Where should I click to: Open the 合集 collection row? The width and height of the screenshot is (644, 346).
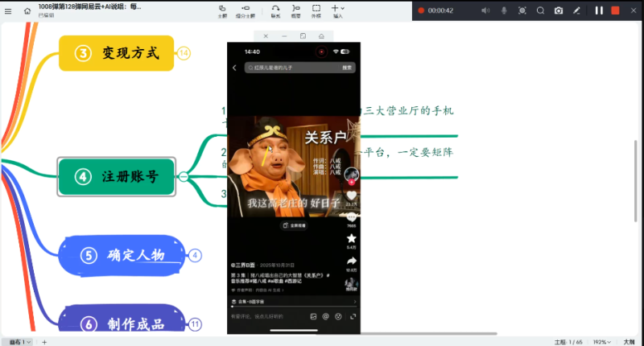(x=294, y=302)
